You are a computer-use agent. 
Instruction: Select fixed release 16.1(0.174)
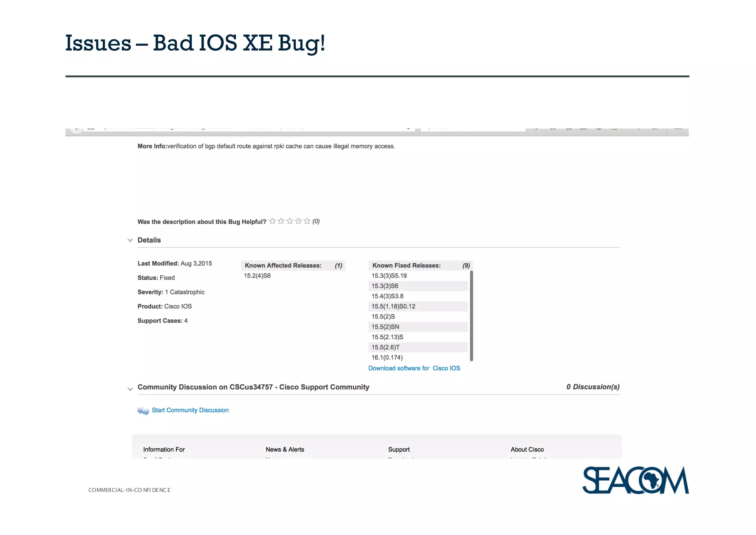click(x=418, y=358)
